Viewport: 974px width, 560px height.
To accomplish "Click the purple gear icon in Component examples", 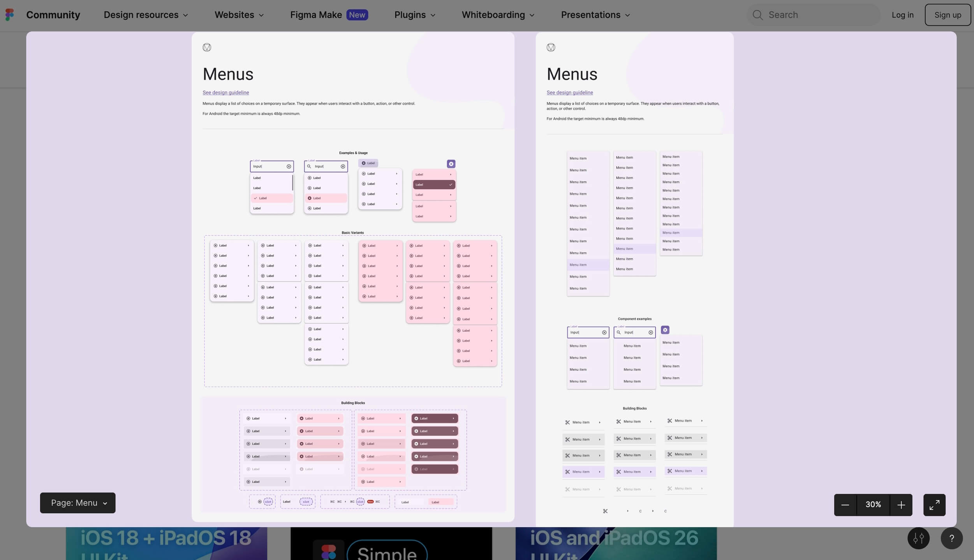I will tap(665, 330).
